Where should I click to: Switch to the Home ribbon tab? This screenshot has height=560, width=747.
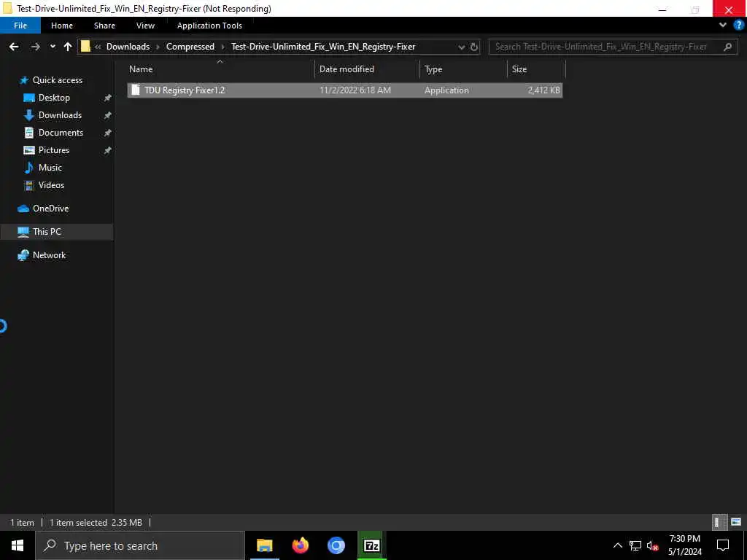(x=62, y=26)
